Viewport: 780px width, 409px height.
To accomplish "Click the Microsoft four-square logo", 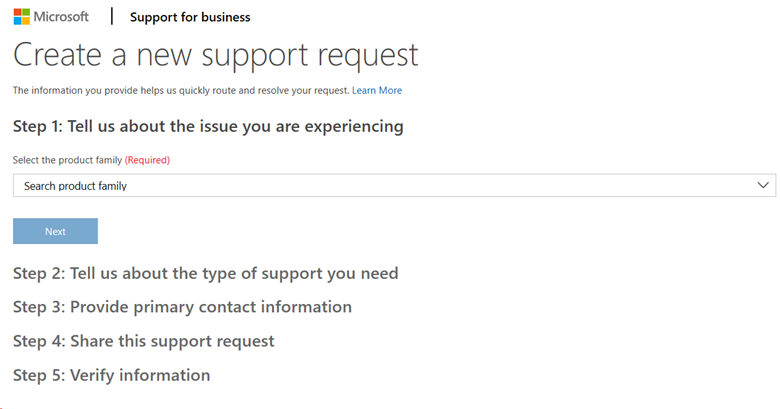I will (22, 16).
